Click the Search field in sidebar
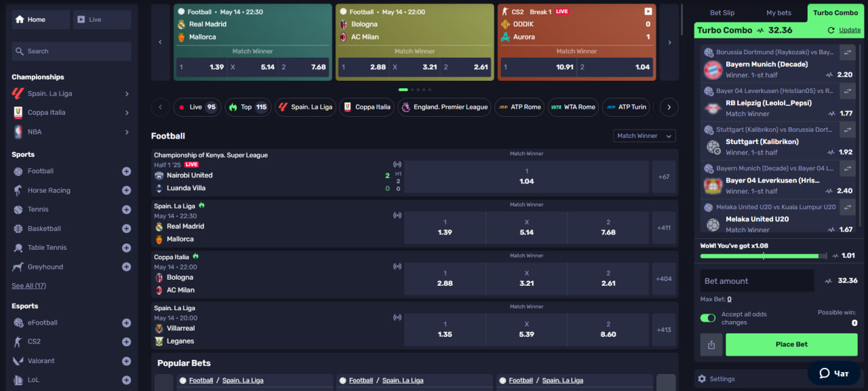This screenshot has width=868, height=391. pos(71,52)
